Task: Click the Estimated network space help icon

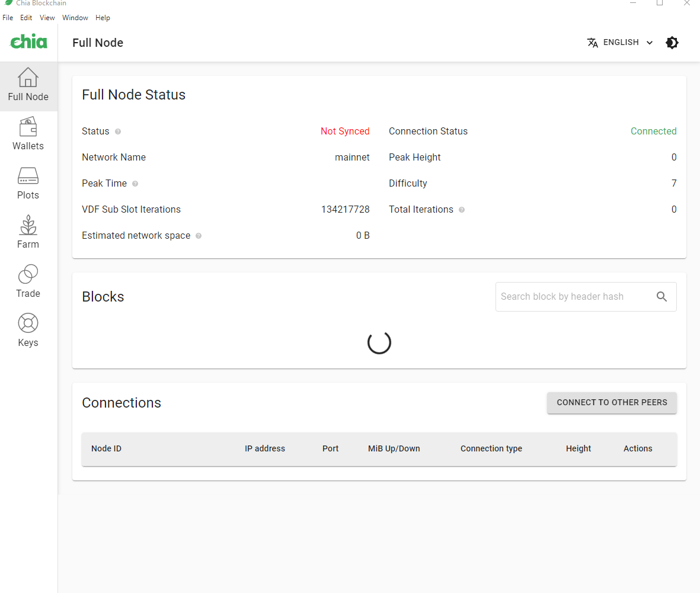Action: pyautogui.click(x=199, y=236)
